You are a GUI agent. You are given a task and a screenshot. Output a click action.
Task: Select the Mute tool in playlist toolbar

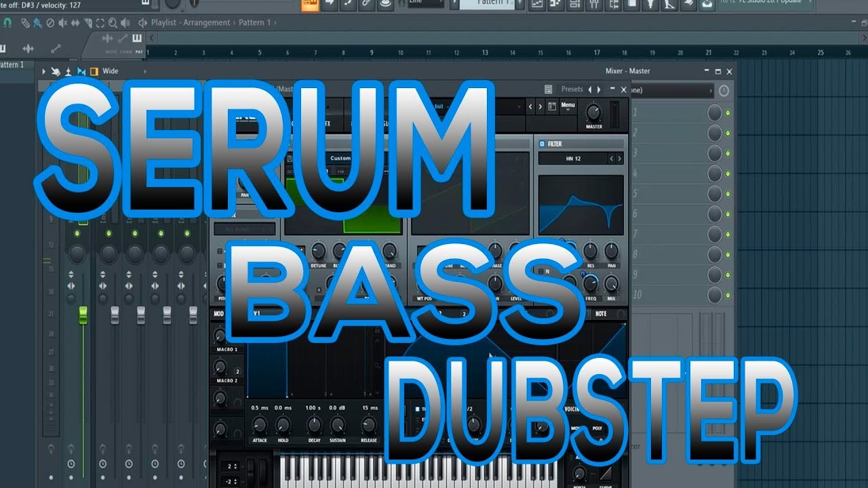click(x=62, y=22)
